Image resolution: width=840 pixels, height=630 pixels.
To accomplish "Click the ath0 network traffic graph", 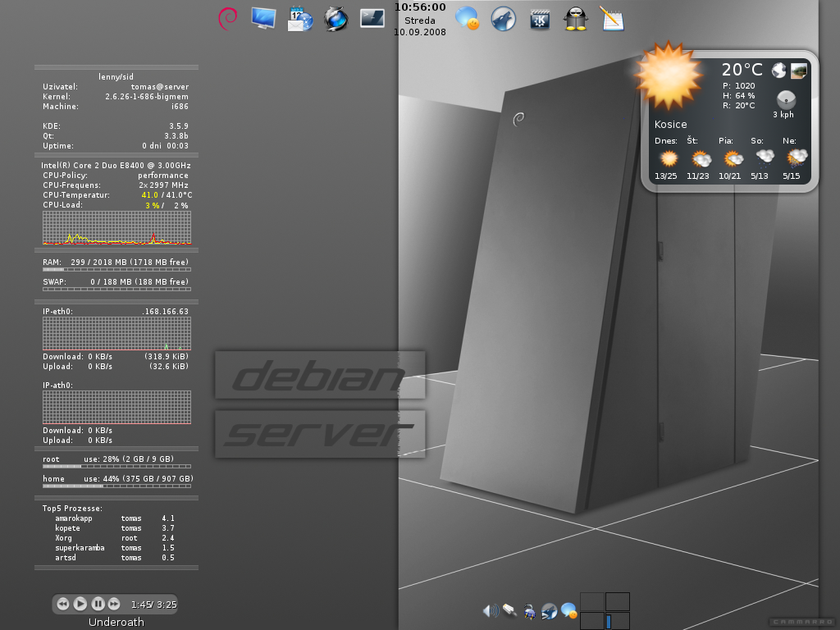I will point(116,407).
